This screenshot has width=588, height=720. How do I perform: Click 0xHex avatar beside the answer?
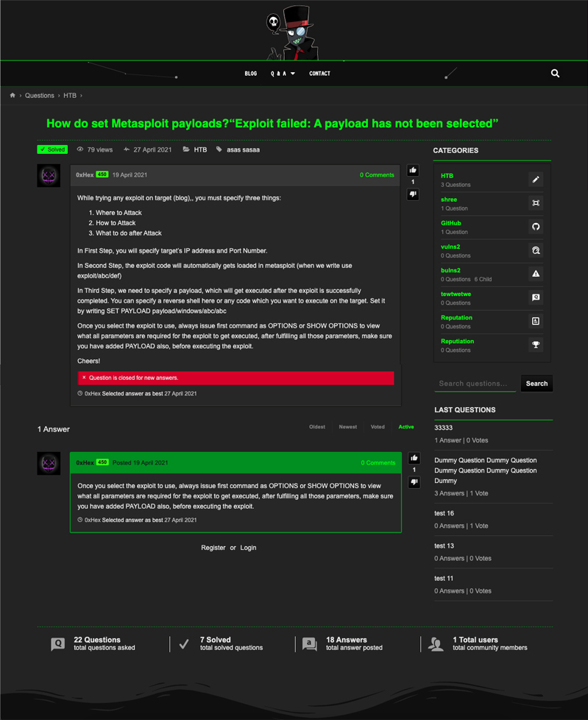click(49, 463)
